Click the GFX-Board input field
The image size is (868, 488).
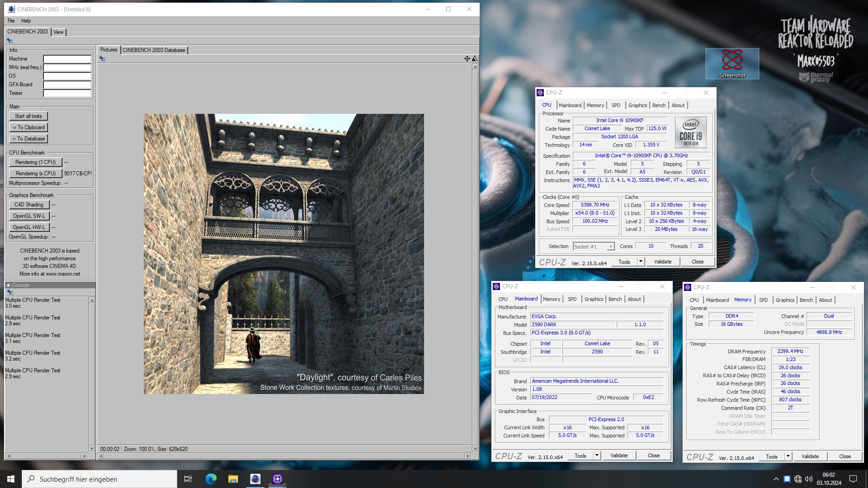[67, 84]
